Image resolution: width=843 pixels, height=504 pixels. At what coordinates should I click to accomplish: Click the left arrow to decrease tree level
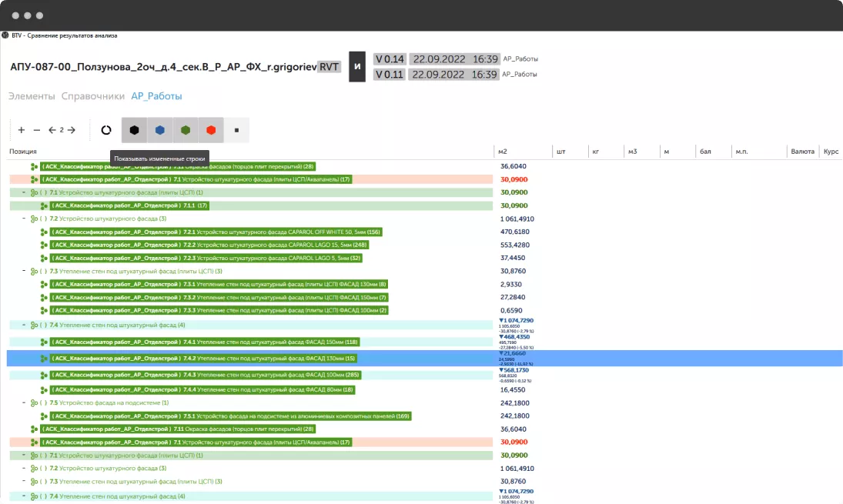[x=52, y=130]
